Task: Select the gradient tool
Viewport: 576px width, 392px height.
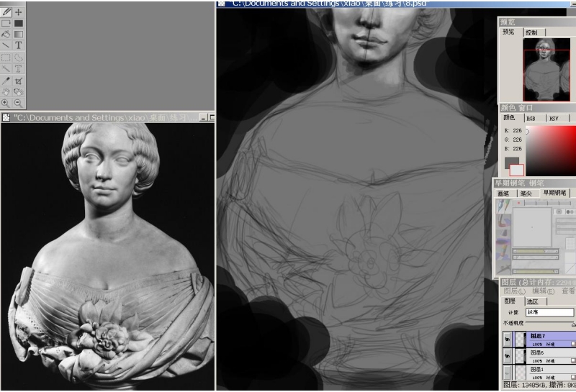Action: (x=19, y=34)
